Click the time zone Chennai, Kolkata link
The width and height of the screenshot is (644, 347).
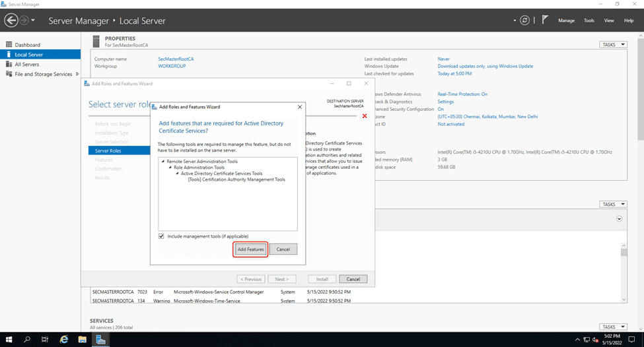(487, 117)
